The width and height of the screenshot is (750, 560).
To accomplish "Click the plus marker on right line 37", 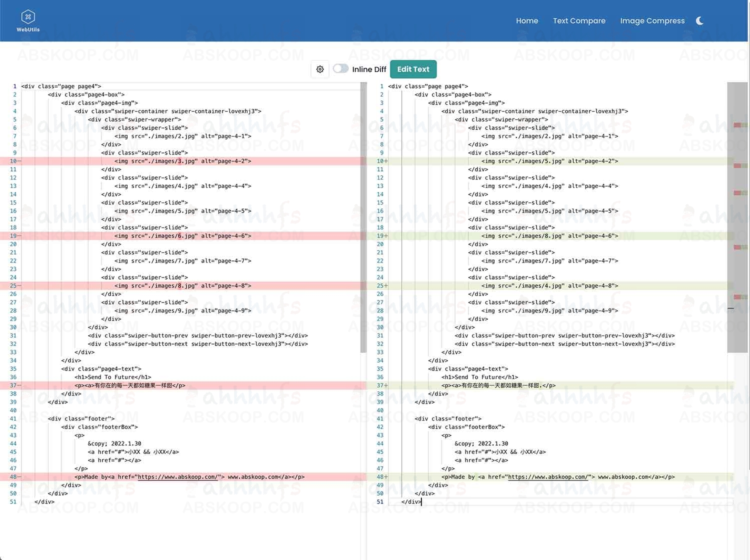I will pyautogui.click(x=386, y=385).
